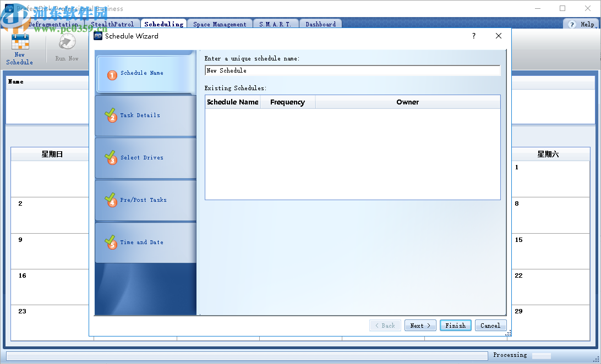Open the S.M.A.R.T. tab

[x=276, y=24]
